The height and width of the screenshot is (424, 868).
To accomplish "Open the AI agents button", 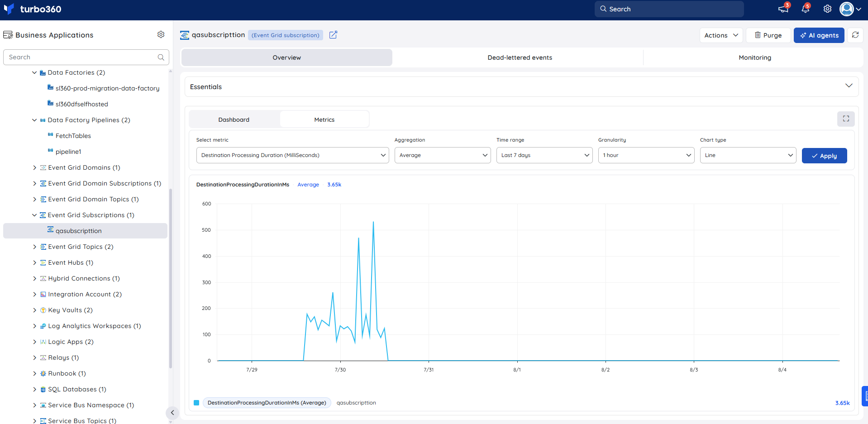I will coord(819,35).
